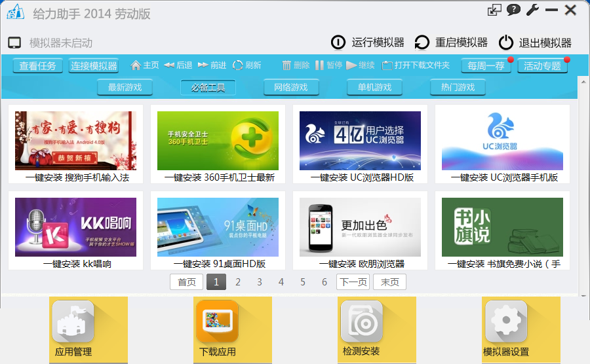
Task: Click 一键安装 欧朋浏览器 link
Action: [362, 264]
